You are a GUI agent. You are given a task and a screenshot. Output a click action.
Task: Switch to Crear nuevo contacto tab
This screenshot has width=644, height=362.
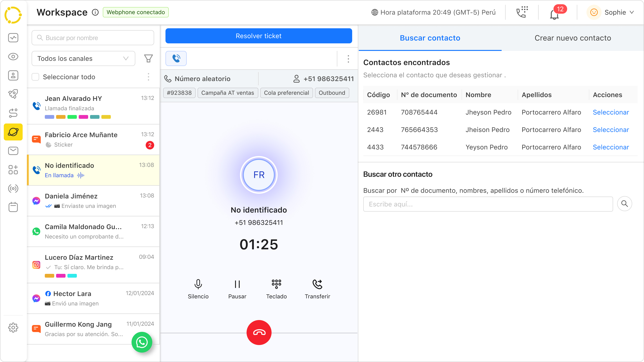[x=573, y=37]
